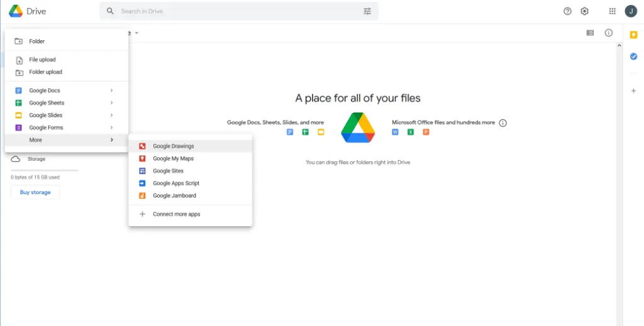This screenshot has height=326, width=644.
Task: Click the Excel icon under Microsoft Office
Action: click(x=410, y=132)
